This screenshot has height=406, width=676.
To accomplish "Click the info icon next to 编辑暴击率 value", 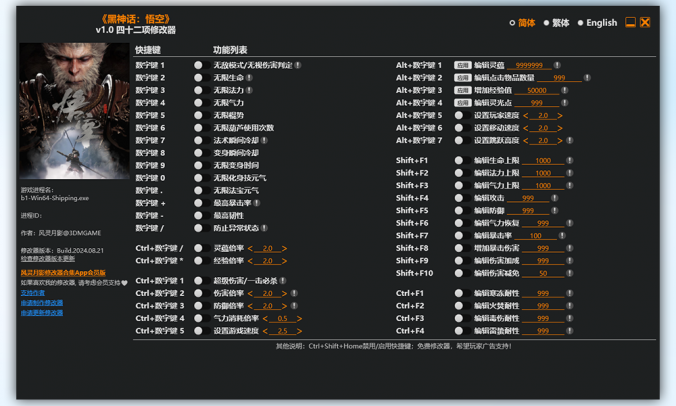I will 563,236.
